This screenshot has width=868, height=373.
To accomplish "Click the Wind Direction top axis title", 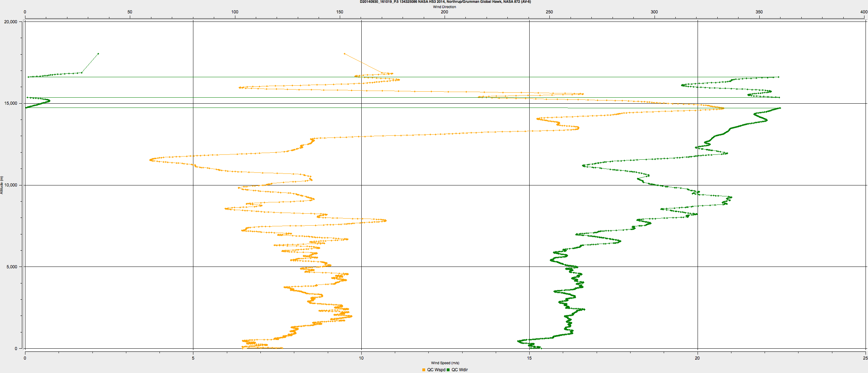I will (x=445, y=7).
